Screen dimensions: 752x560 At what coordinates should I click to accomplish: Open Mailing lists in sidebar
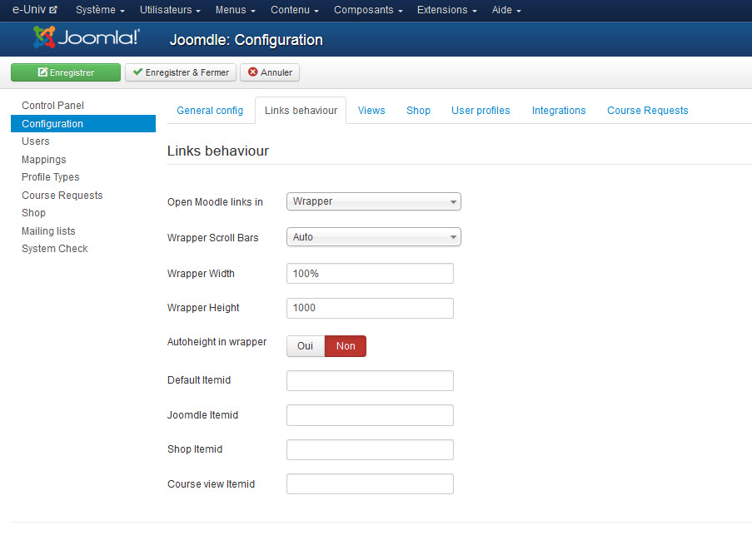click(48, 231)
